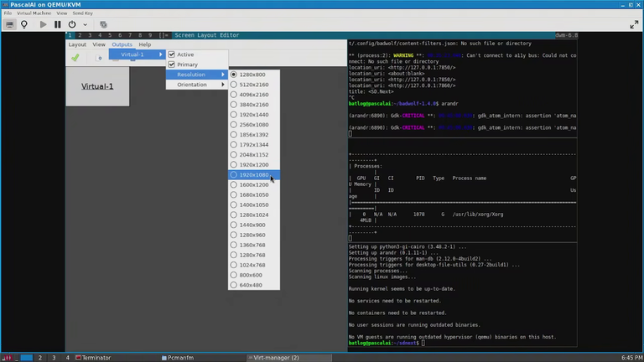Screen dimensions: 644x362
Task: Toggle the Primary checkbox
Action: [172, 65]
